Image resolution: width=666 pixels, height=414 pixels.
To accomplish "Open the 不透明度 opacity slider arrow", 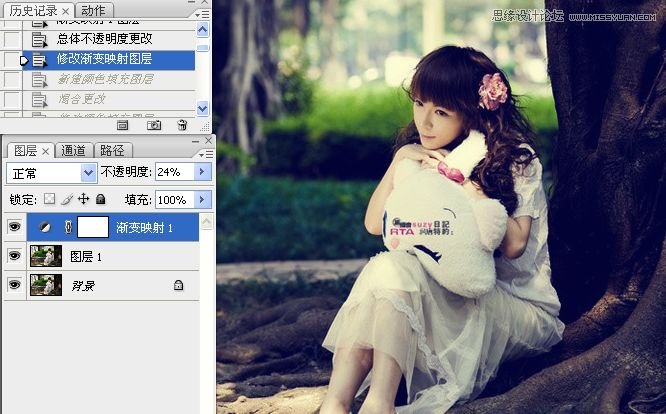I will (x=203, y=173).
